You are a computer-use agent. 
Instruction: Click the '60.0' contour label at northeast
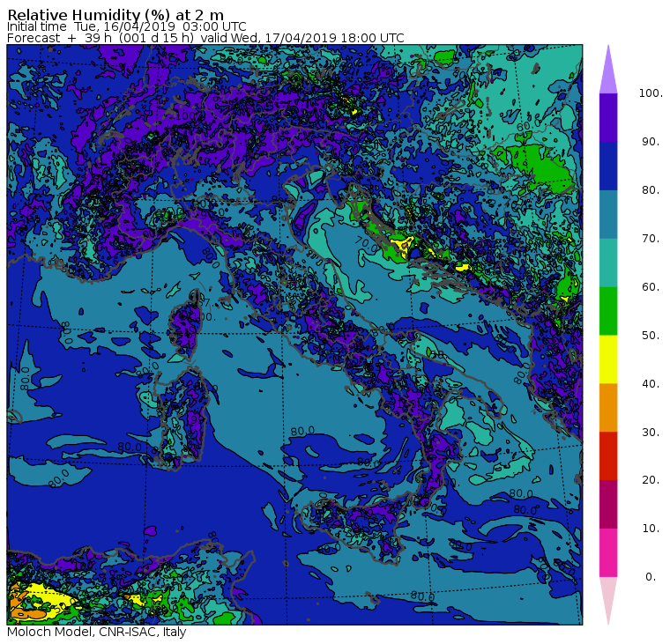pyautogui.click(x=529, y=126)
